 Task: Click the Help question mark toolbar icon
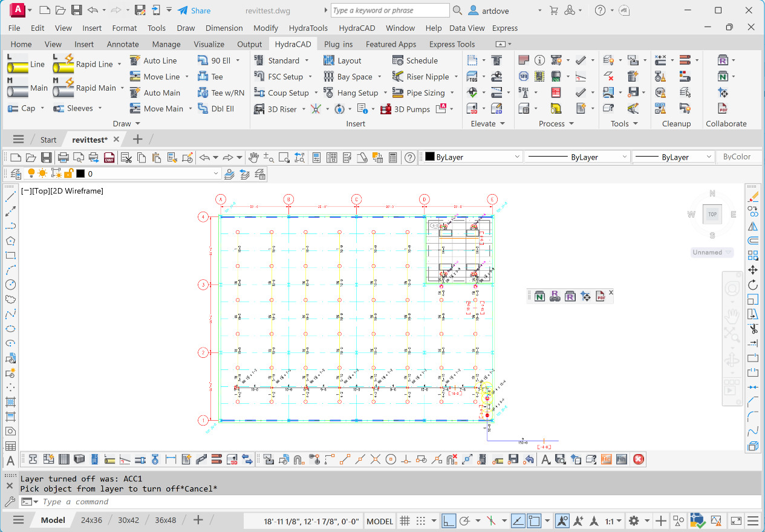point(410,158)
